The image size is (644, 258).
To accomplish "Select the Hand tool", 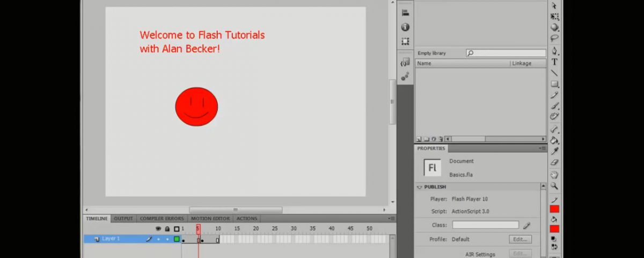I will [x=554, y=175].
